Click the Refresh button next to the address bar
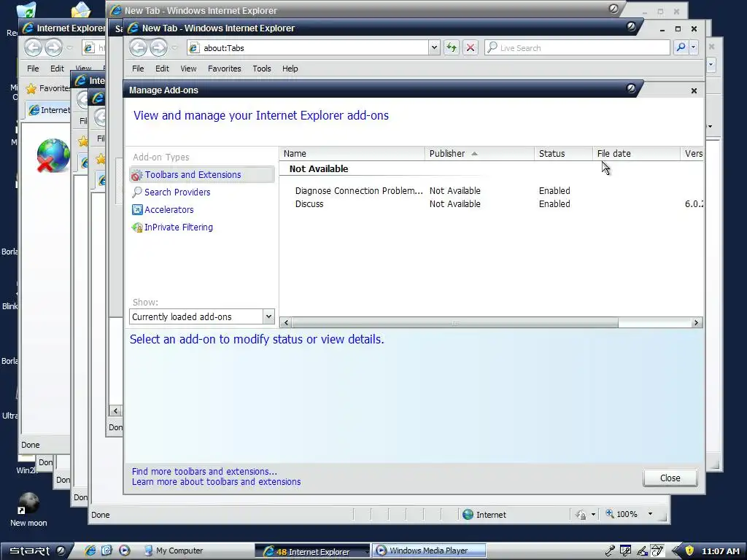The width and height of the screenshot is (747, 560). (x=451, y=47)
